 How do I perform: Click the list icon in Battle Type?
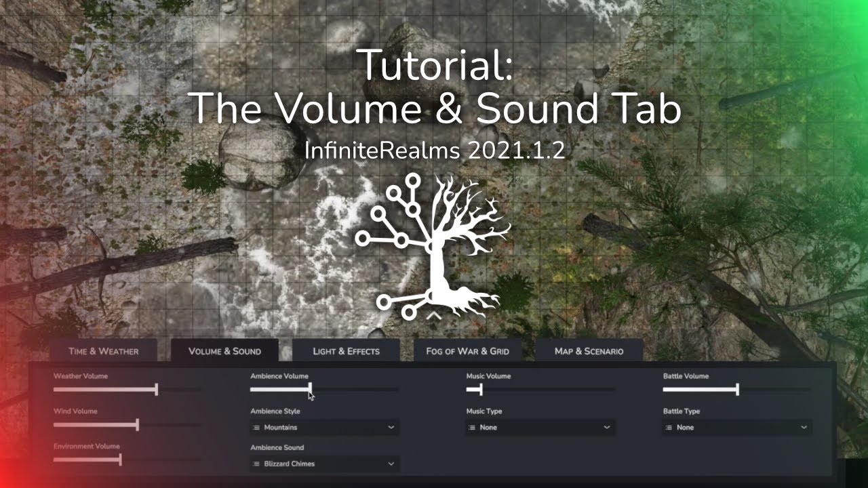669,428
